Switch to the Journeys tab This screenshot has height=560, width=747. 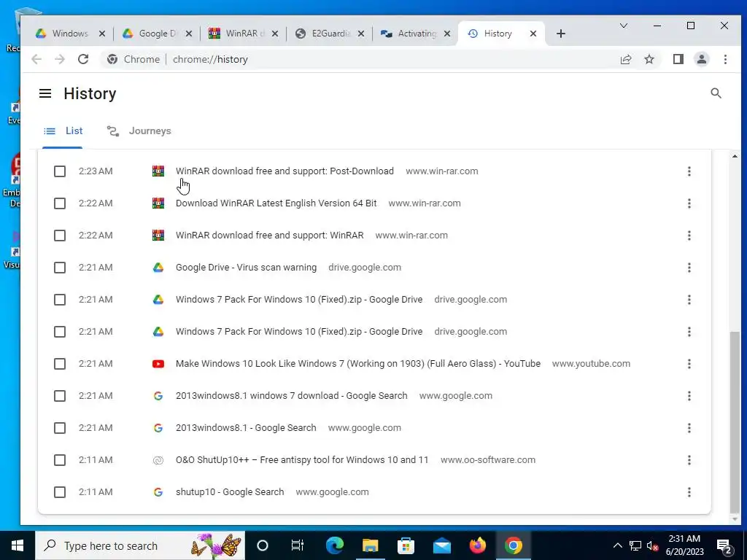139,131
